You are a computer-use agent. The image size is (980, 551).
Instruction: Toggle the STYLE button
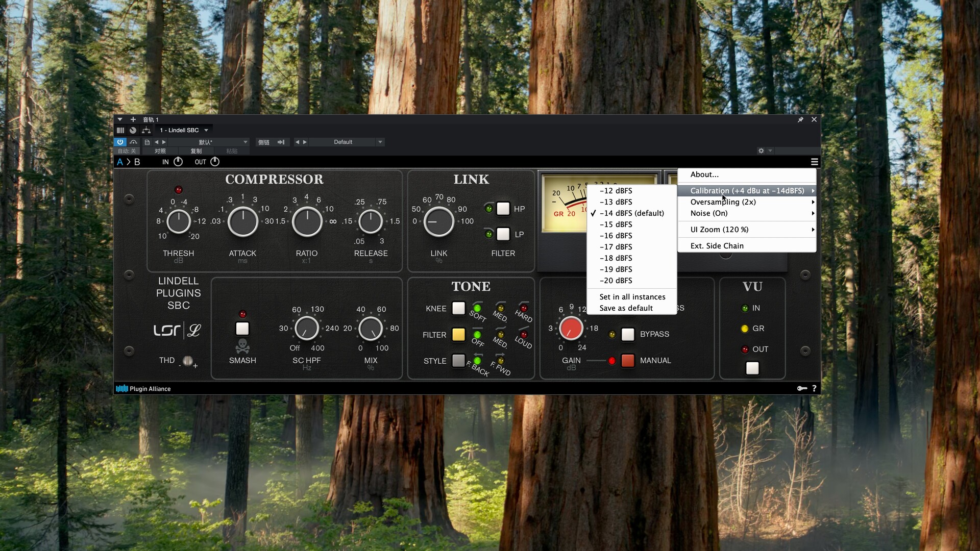[458, 361]
